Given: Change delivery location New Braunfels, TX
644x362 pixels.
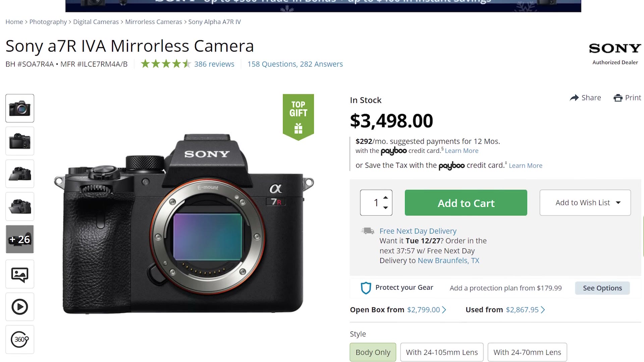Looking at the screenshot, I should pyautogui.click(x=448, y=260).
